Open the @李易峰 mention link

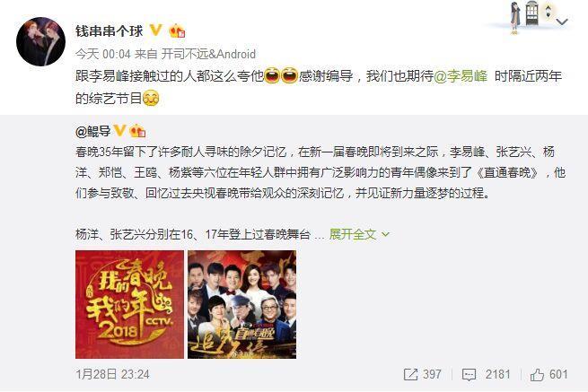461,76
